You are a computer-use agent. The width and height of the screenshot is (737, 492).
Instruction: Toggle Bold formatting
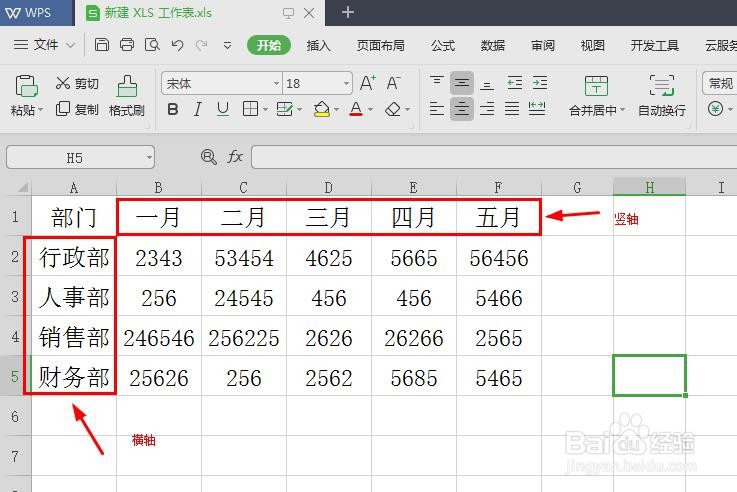pos(172,109)
